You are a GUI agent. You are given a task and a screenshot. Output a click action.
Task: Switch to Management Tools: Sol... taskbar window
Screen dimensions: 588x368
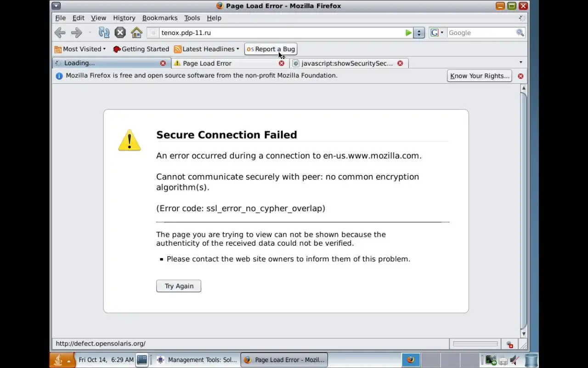tap(197, 360)
